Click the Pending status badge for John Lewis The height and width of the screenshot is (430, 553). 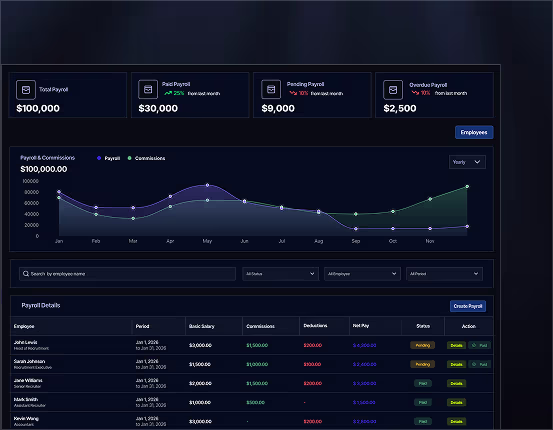(x=423, y=345)
